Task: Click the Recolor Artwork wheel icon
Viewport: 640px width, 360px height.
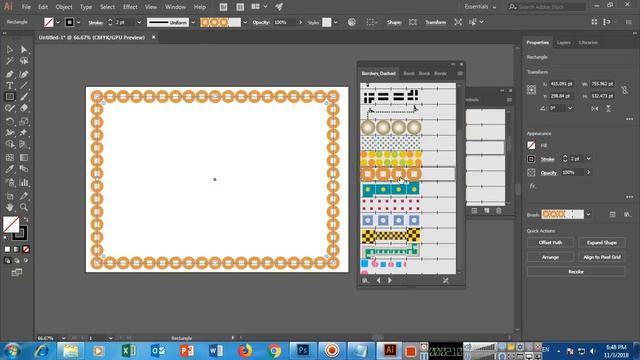Action: point(351,22)
